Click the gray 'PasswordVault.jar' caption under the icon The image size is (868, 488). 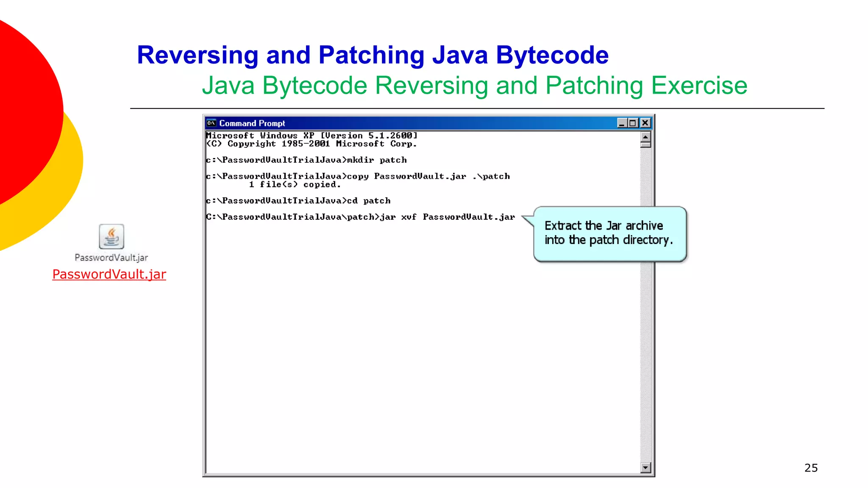111,258
